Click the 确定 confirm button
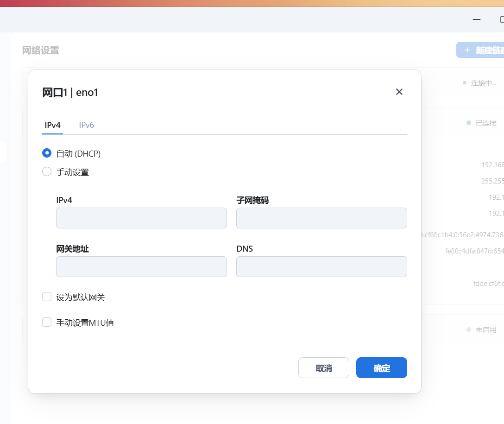The width and height of the screenshot is (504, 424). [x=381, y=368]
